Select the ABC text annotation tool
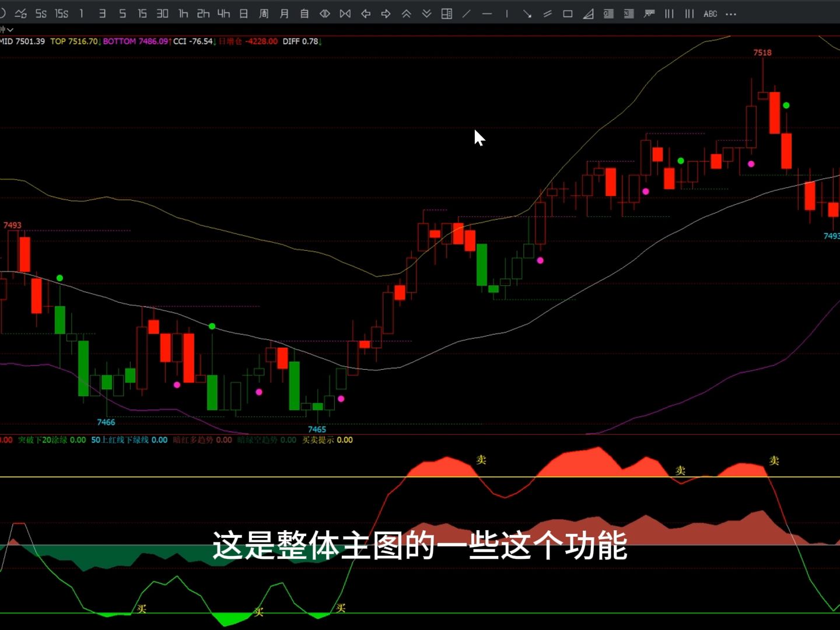The image size is (840, 630). coord(710,13)
